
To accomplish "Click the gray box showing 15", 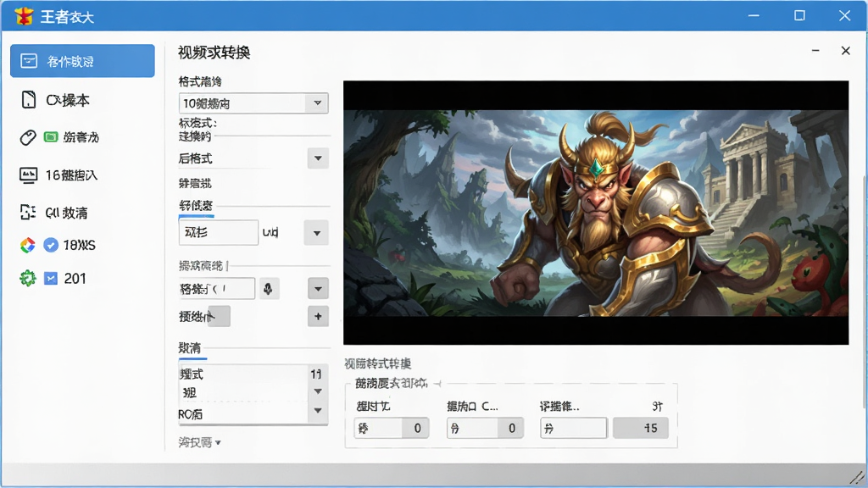I will (x=641, y=428).
